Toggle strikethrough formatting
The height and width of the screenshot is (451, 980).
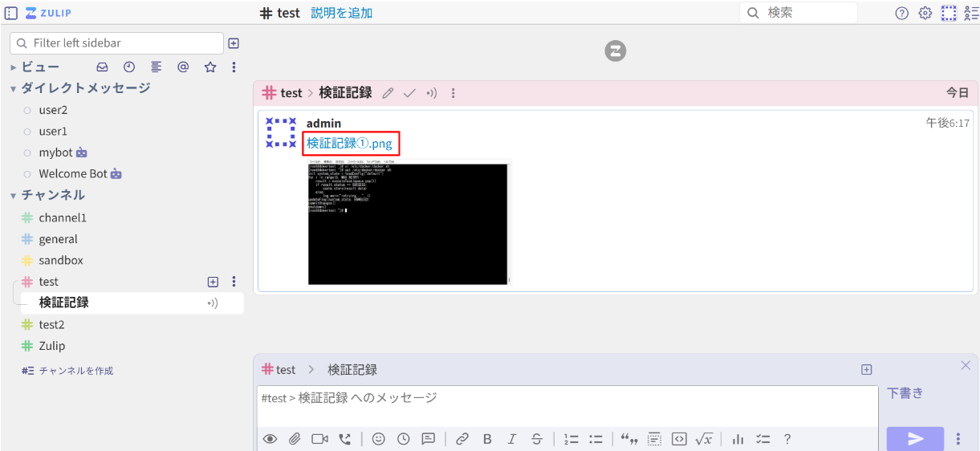[x=537, y=439]
